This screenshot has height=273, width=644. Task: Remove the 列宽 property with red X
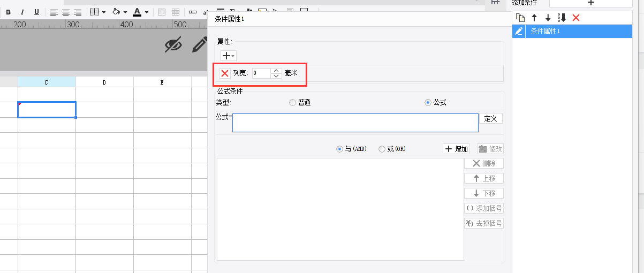click(x=225, y=73)
